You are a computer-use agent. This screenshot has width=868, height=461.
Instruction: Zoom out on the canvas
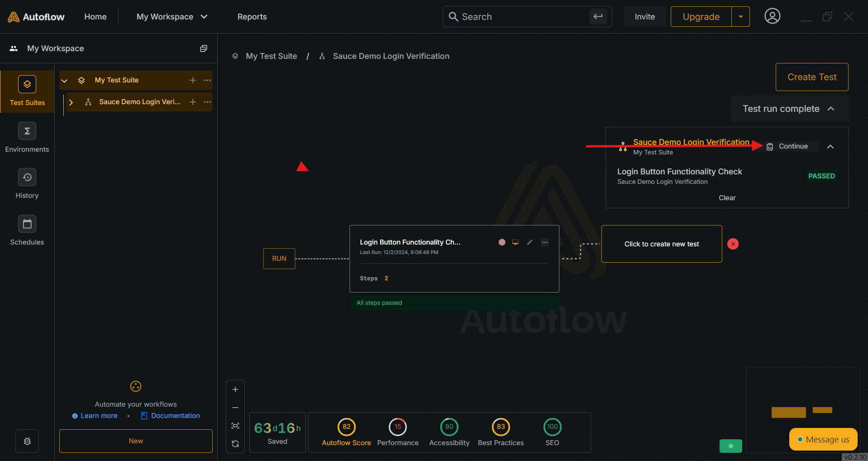235,408
